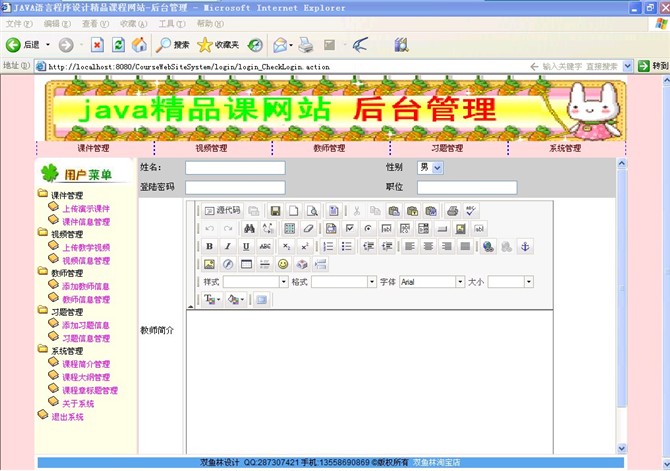670x471 pixels.
Task: Click the New Page icon in editor
Action: [x=294, y=211]
